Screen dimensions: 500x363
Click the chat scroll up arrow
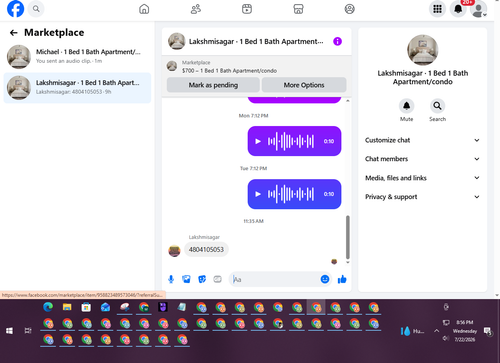click(x=348, y=101)
